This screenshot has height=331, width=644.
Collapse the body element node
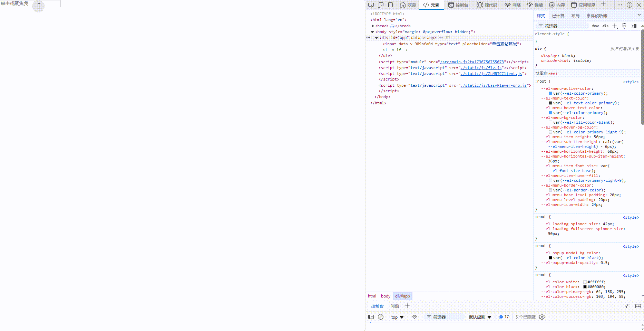pos(372,32)
